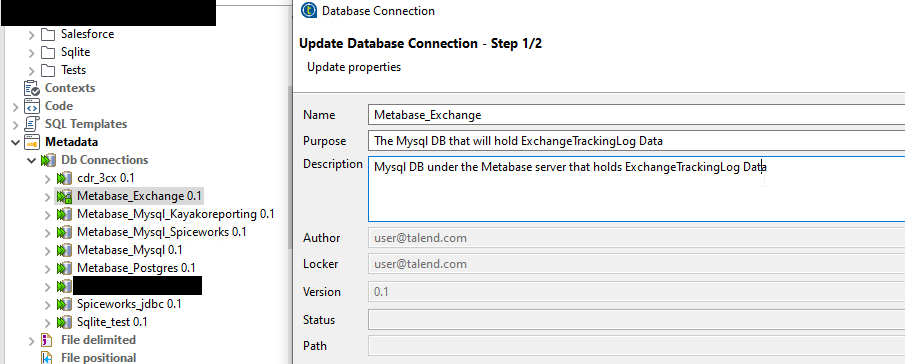This screenshot has width=905, height=364.
Task: Collapse the Metadata tree node
Action: click(x=14, y=142)
